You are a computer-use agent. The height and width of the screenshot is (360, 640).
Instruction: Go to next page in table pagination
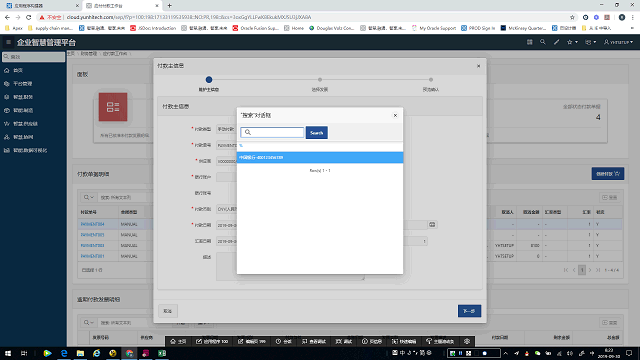coord(590,270)
